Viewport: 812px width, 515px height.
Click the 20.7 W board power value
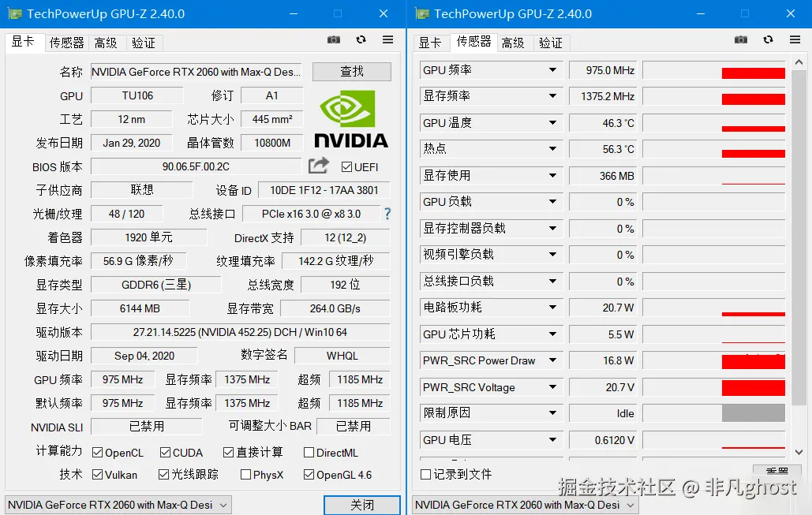[x=603, y=308]
